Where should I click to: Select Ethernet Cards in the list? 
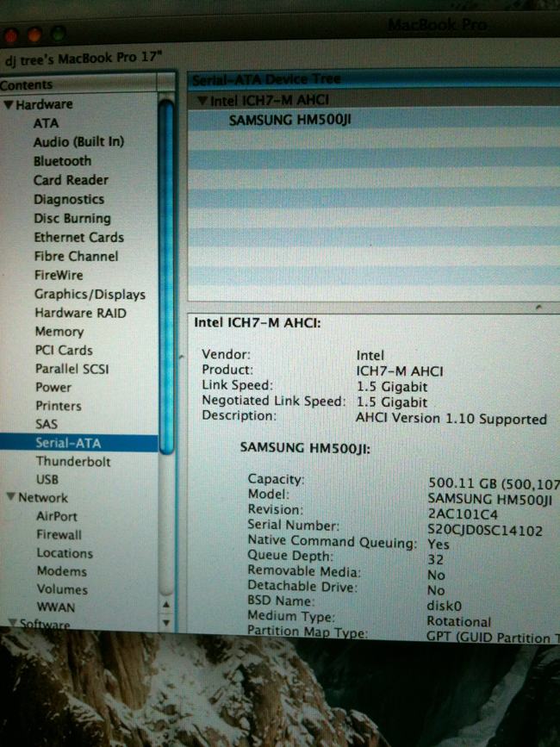point(78,238)
